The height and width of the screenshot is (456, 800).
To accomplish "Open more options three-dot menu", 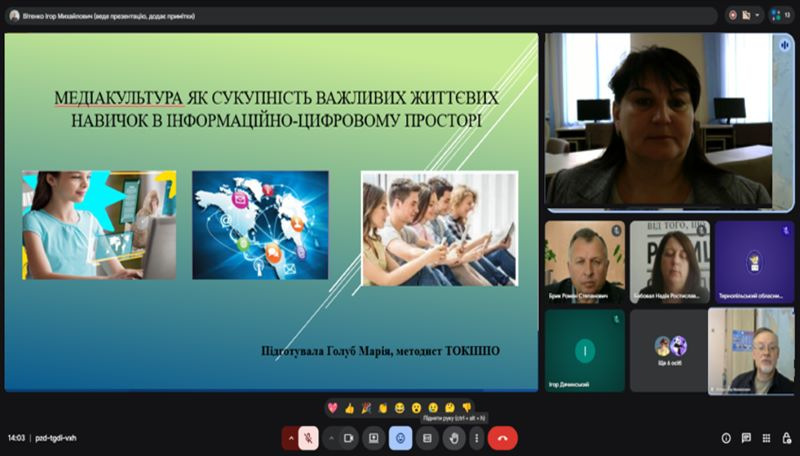I will point(477,438).
